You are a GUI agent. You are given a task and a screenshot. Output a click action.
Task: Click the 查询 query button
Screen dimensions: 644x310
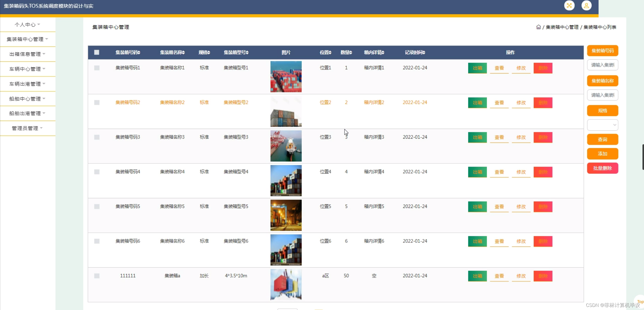tap(603, 139)
